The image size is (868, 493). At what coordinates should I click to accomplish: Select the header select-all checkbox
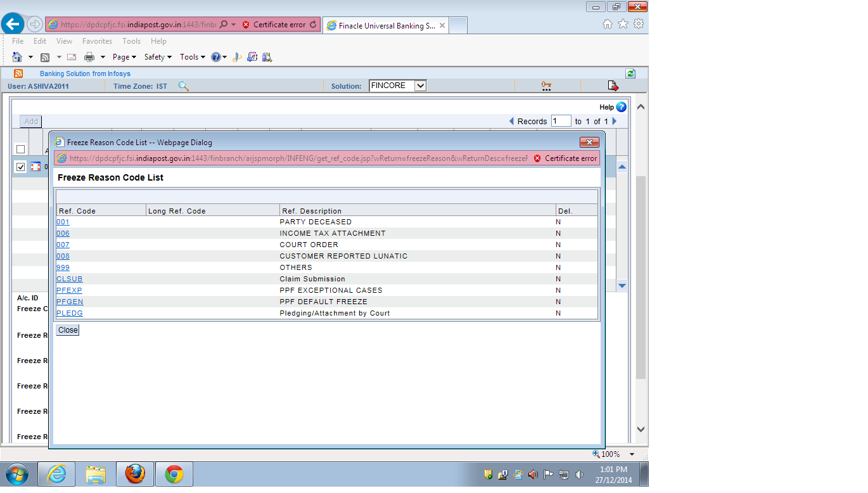pyautogui.click(x=20, y=149)
